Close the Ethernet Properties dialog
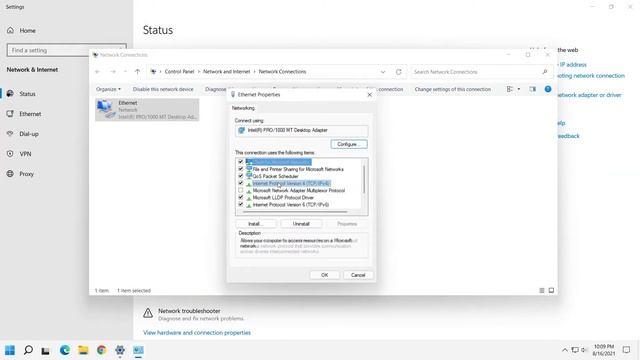The image size is (640, 360). tap(369, 95)
